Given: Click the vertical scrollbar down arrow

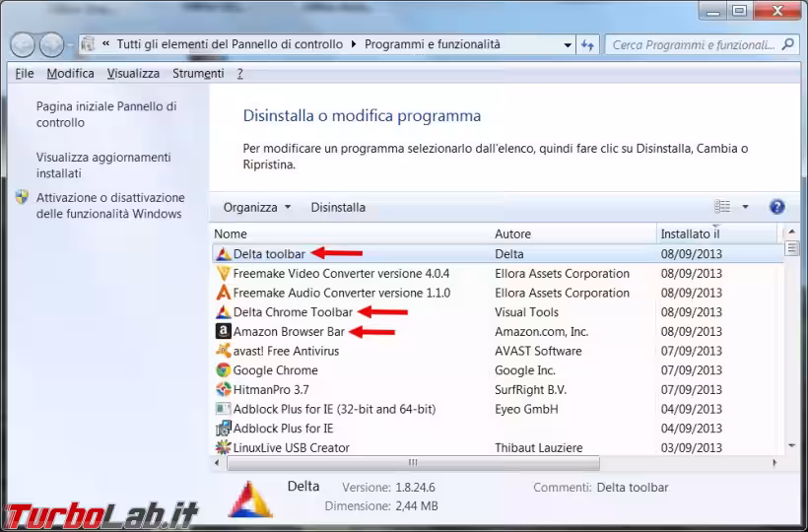Looking at the screenshot, I should [791, 446].
